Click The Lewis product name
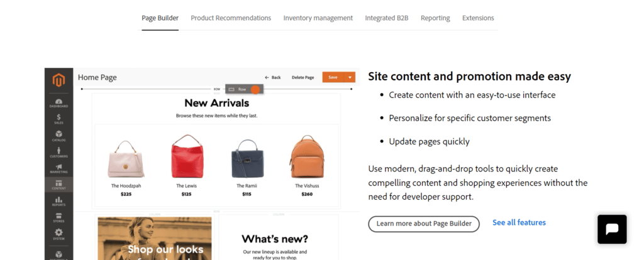Viewport: 644px width, 260px height. [186, 186]
